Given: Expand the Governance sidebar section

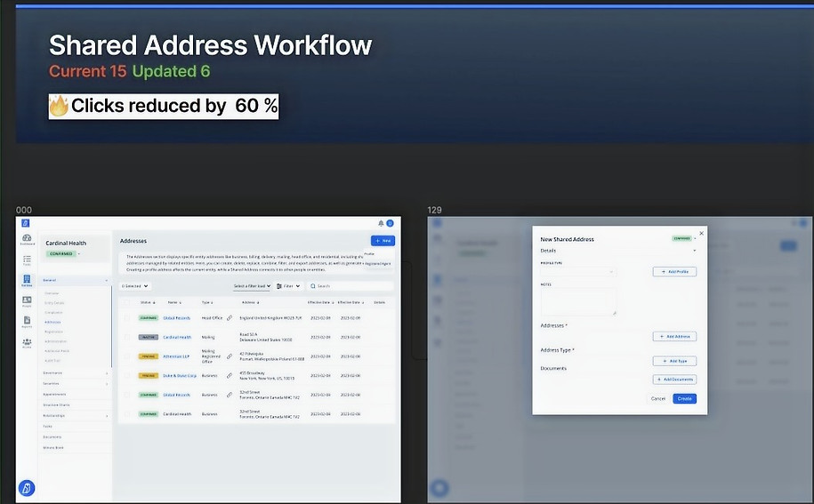Looking at the screenshot, I should [x=107, y=372].
